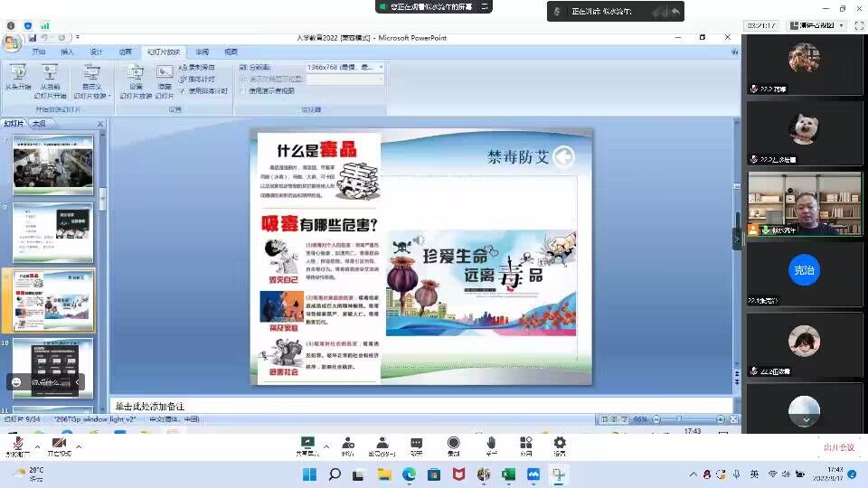Unmute the microphone in meeting toolbar
Screen dimensions: 868x488
tap(16, 445)
